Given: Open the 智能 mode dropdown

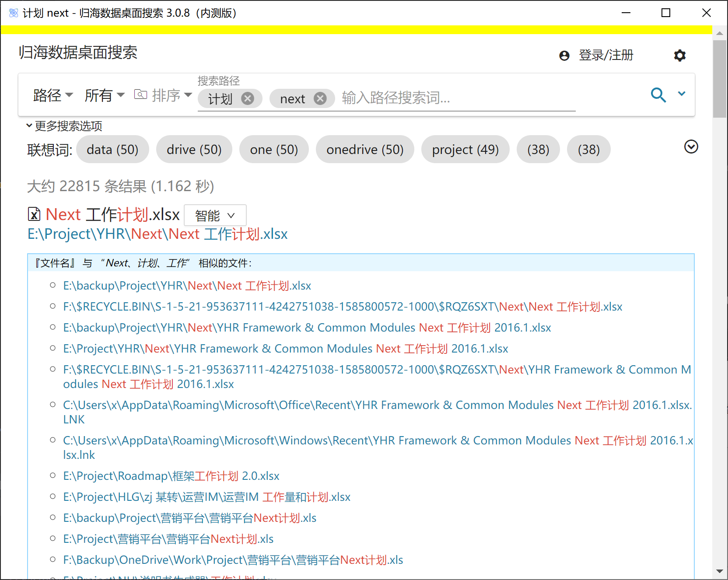Looking at the screenshot, I should pos(215,215).
